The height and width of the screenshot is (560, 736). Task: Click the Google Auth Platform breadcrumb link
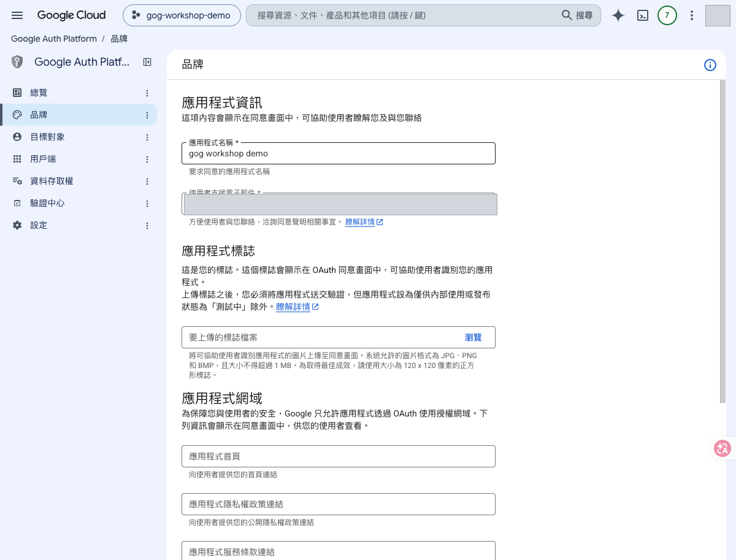(x=54, y=39)
